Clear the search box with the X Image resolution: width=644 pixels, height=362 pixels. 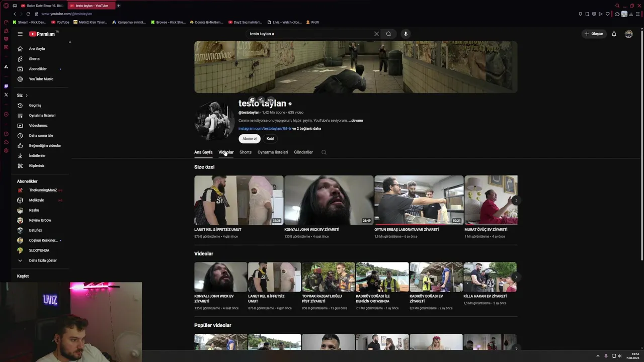[376, 34]
